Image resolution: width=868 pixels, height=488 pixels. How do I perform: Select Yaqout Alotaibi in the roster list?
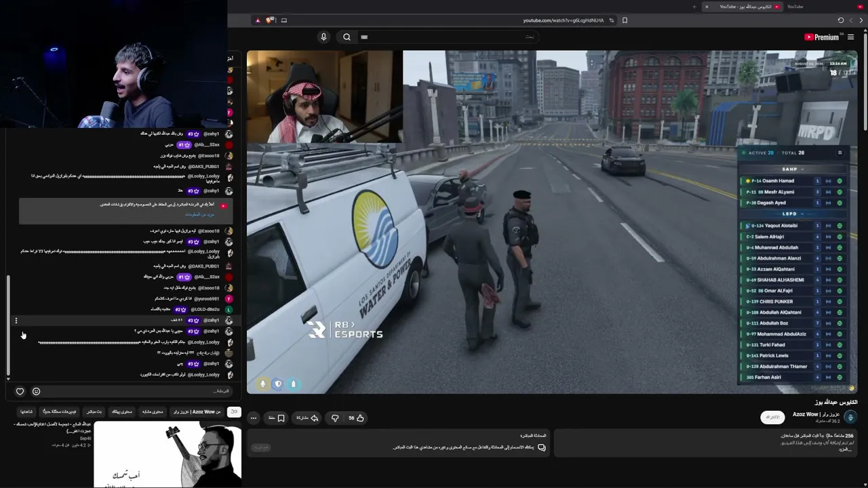pyautogui.click(x=793, y=226)
